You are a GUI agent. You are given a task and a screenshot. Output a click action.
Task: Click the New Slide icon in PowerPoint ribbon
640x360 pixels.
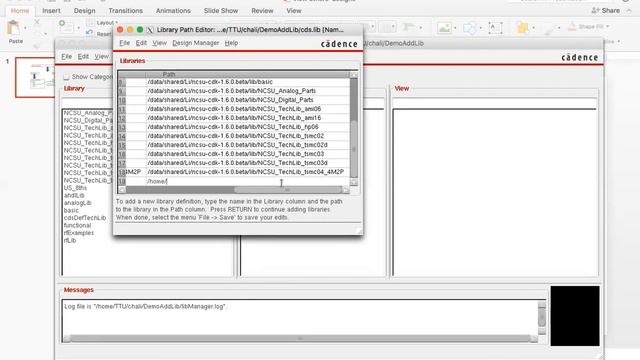coord(65,26)
